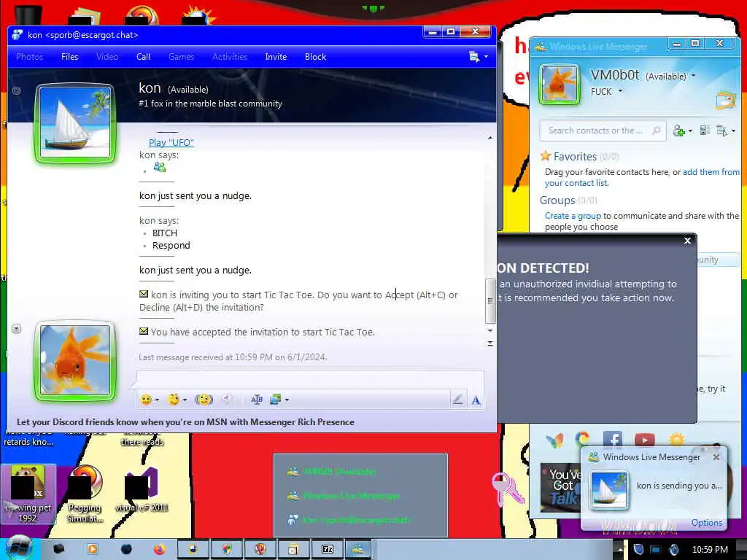This screenshot has height=560, width=747.
Task: Click the YouTube icon in Messenger footer
Action: 645,440
